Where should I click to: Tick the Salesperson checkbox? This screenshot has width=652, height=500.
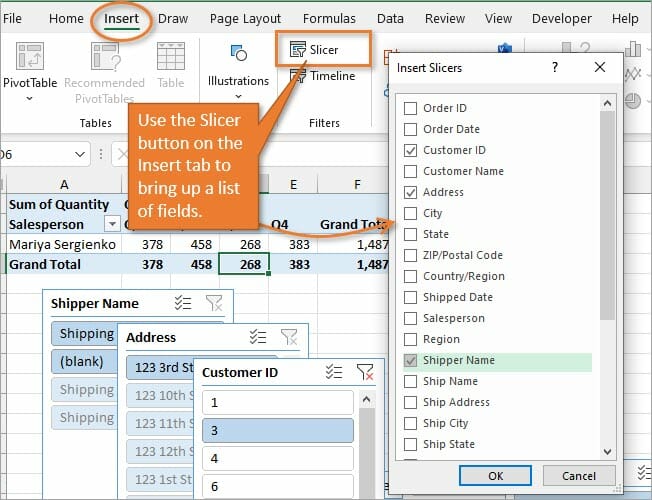pyautogui.click(x=410, y=318)
